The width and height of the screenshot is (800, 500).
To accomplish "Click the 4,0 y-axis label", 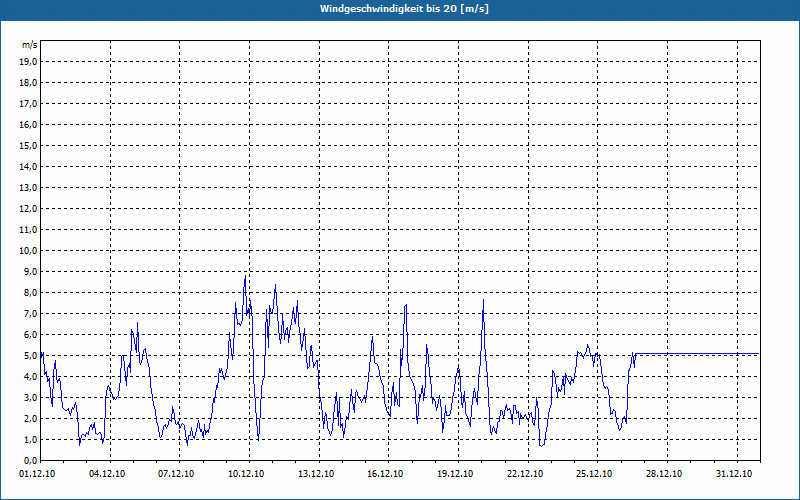I will coord(31,377).
